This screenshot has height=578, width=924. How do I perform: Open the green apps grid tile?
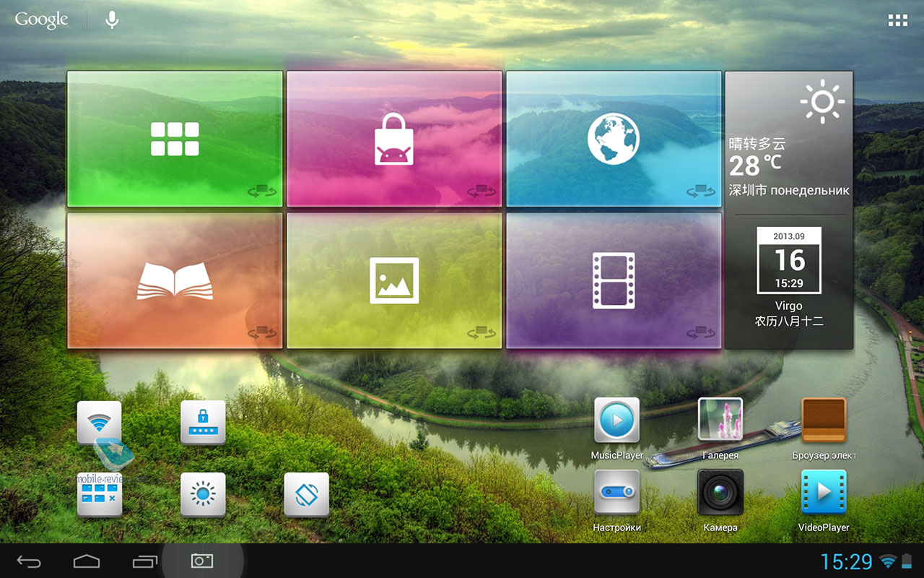pyautogui.click(x=175, y=138)
